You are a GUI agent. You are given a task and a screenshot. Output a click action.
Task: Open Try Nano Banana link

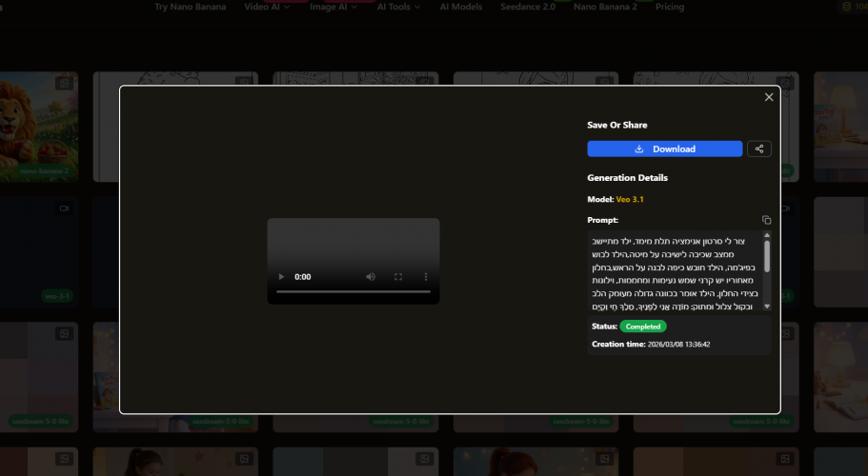(191, 7)
